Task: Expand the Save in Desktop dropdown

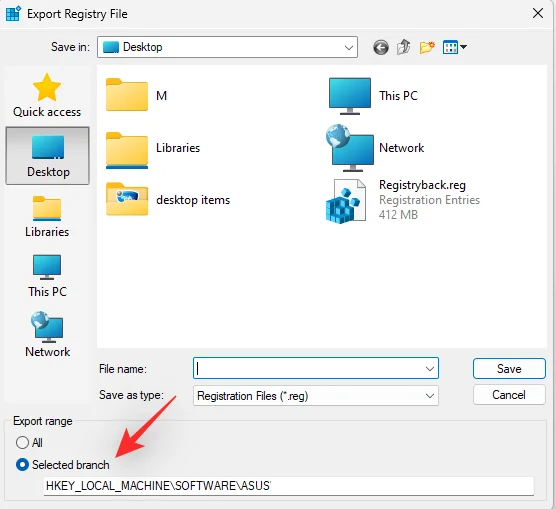Action: [x=349, y=47]
